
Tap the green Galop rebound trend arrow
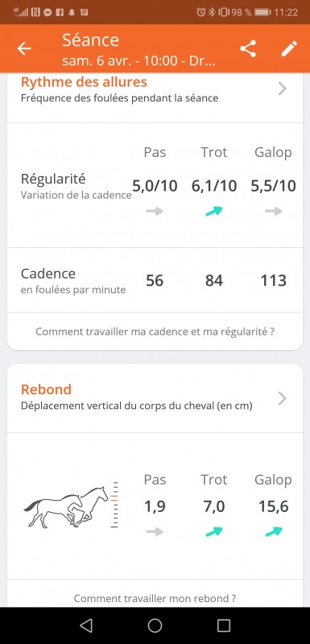pyautogui.click(x=274, y=532)
